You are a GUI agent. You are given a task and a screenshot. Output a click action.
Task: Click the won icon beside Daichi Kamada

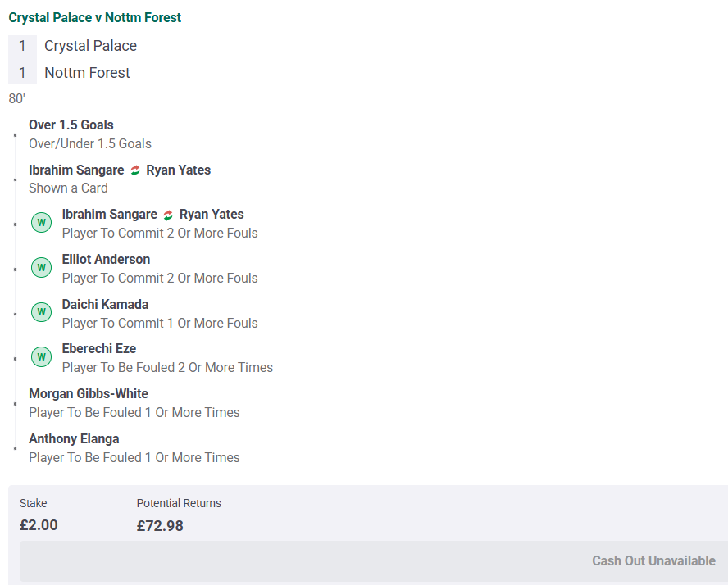[x=41, y=312]
